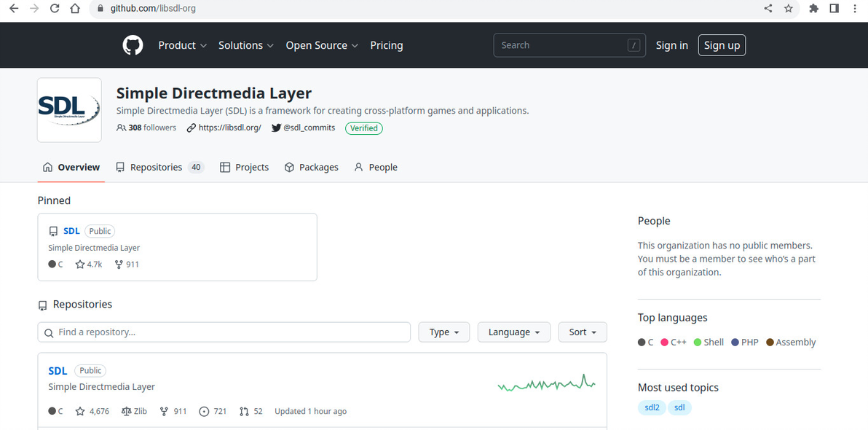Image resolution: width=868 pixels, height=430 pixels.
Task: Bookmark this page with star icon
Action: [x=788, y=9]
